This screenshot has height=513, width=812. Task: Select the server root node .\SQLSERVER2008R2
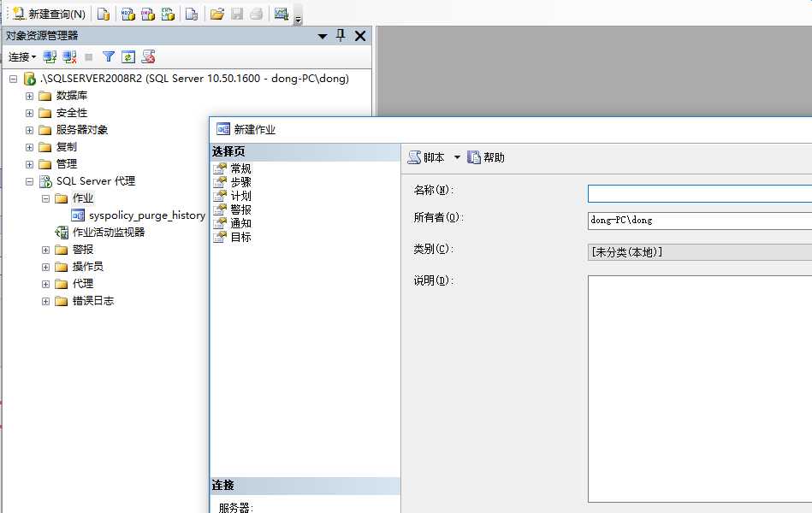[x=194, y=79]
